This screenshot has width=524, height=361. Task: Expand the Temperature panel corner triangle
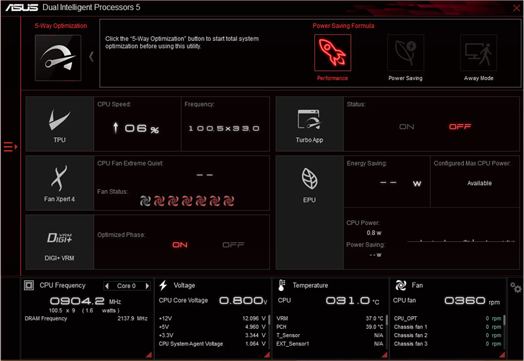click(385, 355)
